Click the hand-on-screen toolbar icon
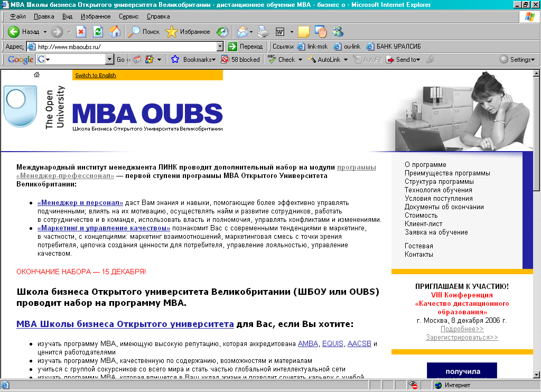Viewport: 541px width, 392px height. pos(321,32)
